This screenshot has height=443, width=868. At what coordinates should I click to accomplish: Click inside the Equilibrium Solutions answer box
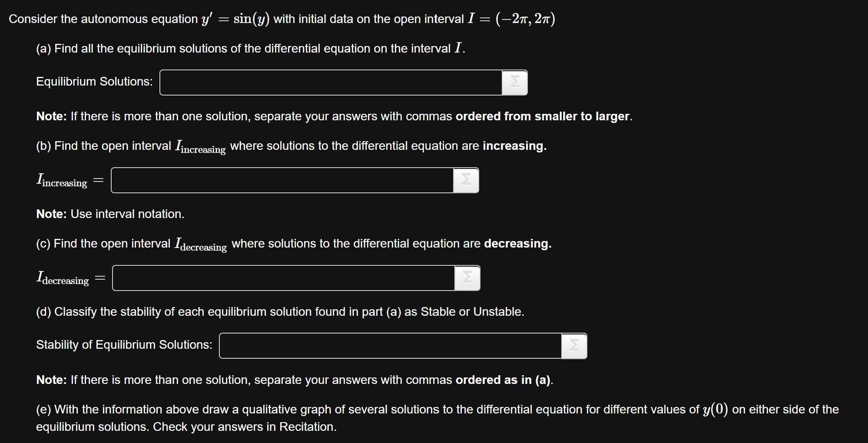pos(330,82)
